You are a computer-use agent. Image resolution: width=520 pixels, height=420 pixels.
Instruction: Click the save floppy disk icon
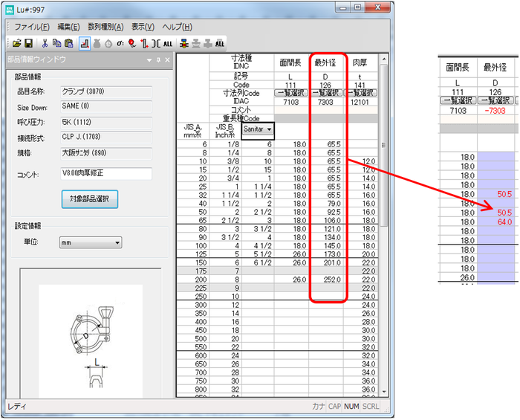click(28, 44)
